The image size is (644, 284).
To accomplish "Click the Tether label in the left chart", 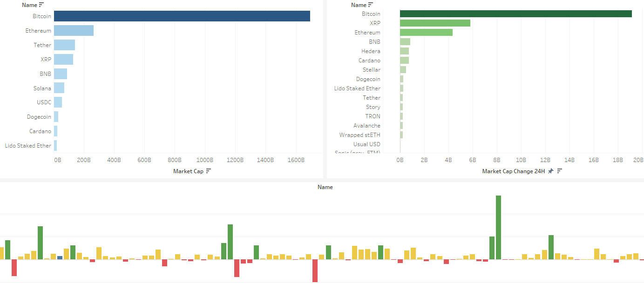I will click(x=43, y=45).
